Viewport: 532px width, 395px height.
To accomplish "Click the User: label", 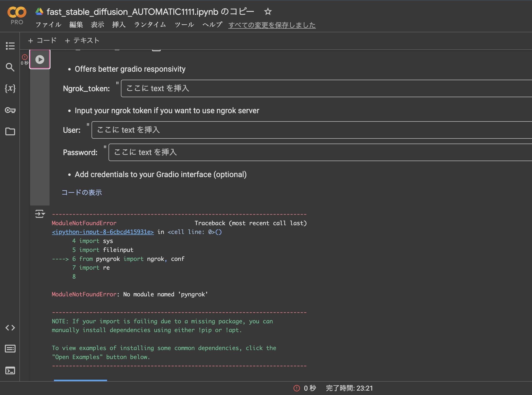I will 72,130.
